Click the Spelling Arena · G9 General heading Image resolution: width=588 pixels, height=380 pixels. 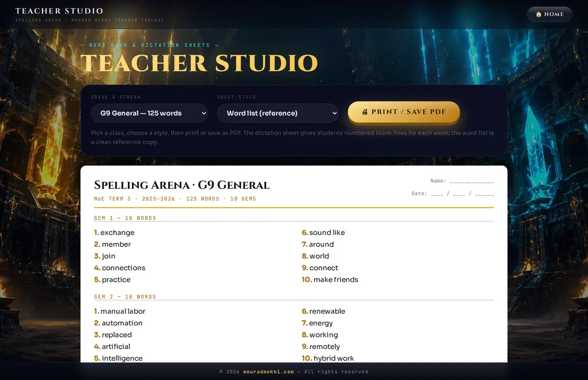coord(182,185)
